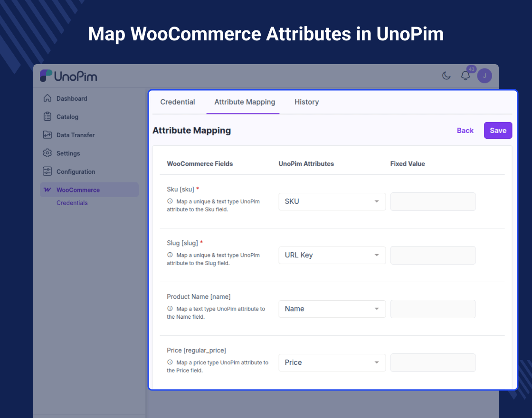Open the History tab
Image resolution: width=532 pixels, height=418 pixels.
307,102
